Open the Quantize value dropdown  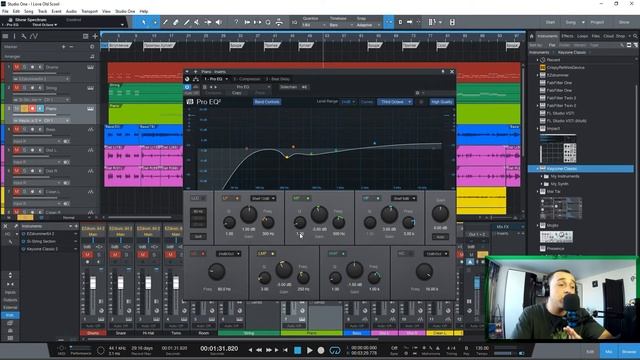coord(313,25)
